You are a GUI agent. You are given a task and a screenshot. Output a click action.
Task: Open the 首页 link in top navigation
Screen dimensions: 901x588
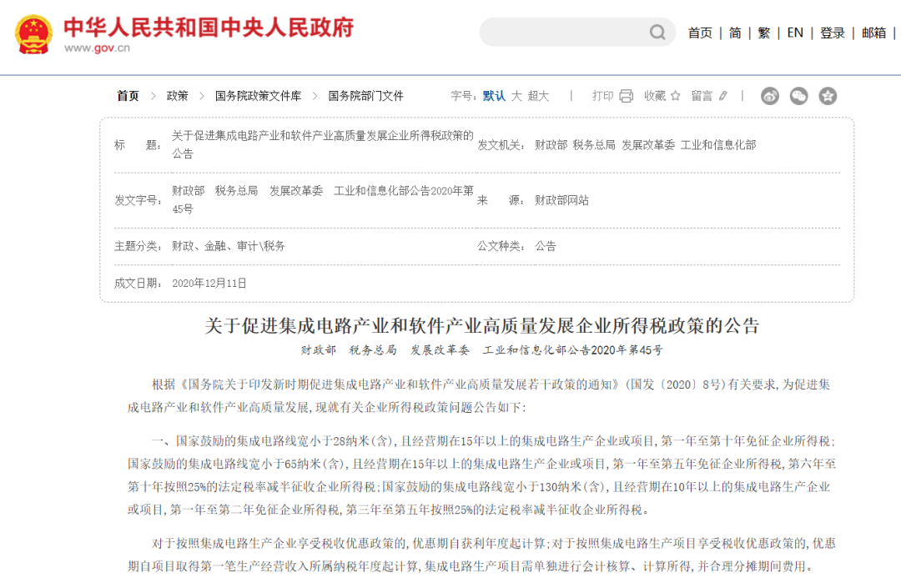pyautogui.click(x=700, y=33)
